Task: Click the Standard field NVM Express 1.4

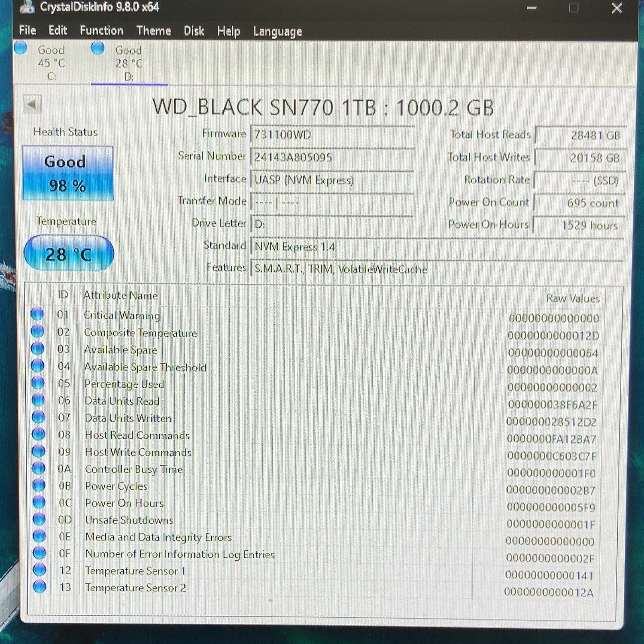Action: point(437,247)
